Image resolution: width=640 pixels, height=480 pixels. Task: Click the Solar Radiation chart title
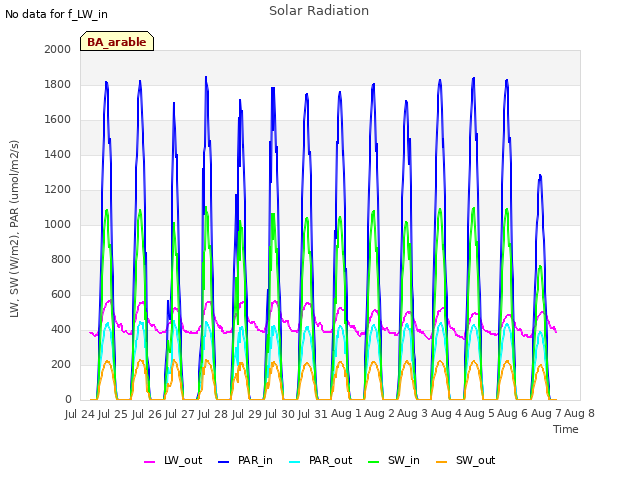[319, 11]
